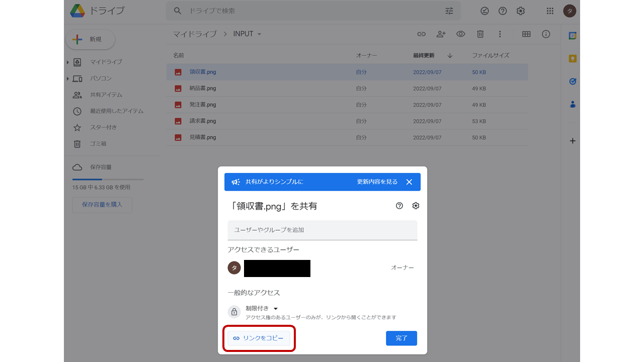Open search filter options in the search bar
The width and height of the screenshot is (644, 362).
click(449, 11)
